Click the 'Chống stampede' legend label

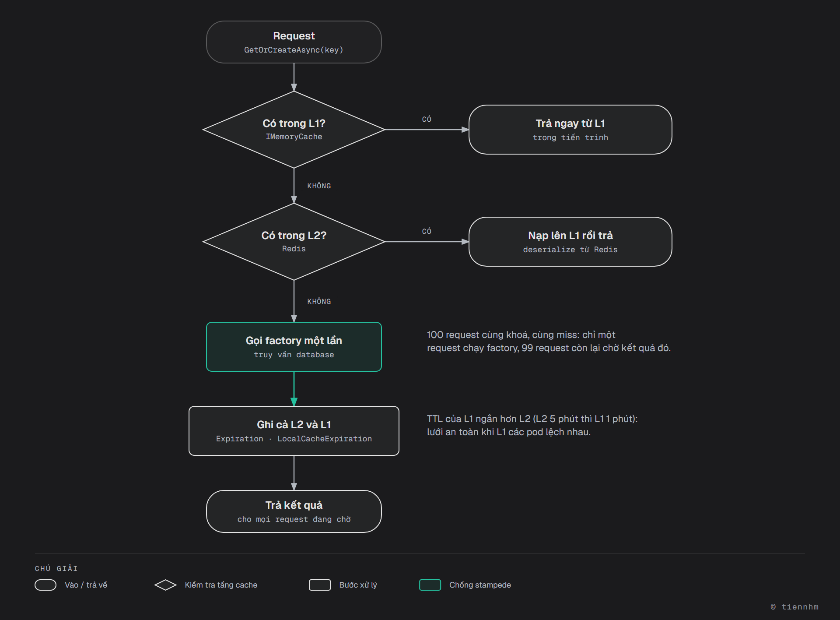click(480, 585)
